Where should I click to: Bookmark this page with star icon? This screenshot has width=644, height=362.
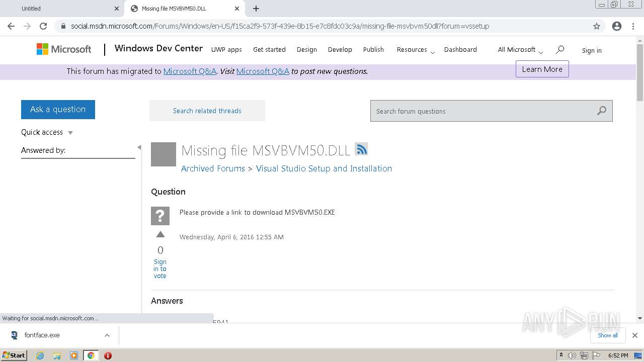click(597, 26)
